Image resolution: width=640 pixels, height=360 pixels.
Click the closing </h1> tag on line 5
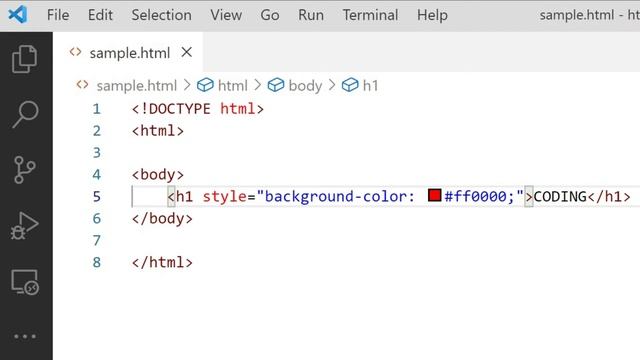[x=609, y=197]
